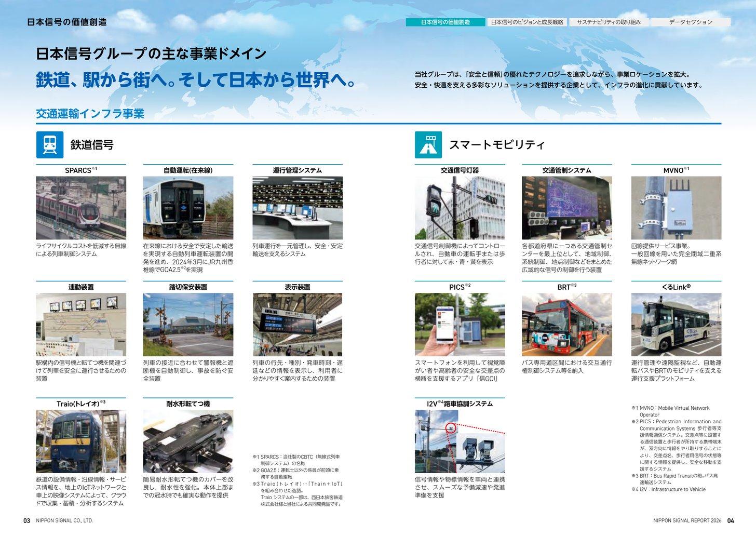Click the Smart Mobility road icon
Image resolution: width=756 pixels, height=536 pixels.
pos(428,144)
